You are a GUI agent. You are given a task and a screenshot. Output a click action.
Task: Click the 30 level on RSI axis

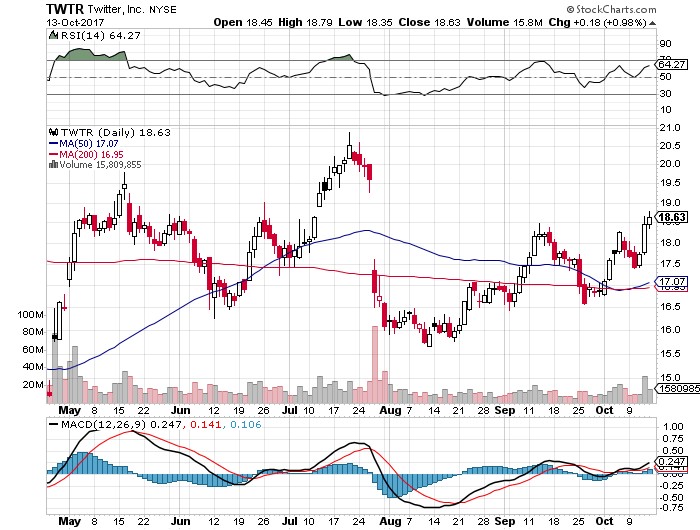point(665,94)
